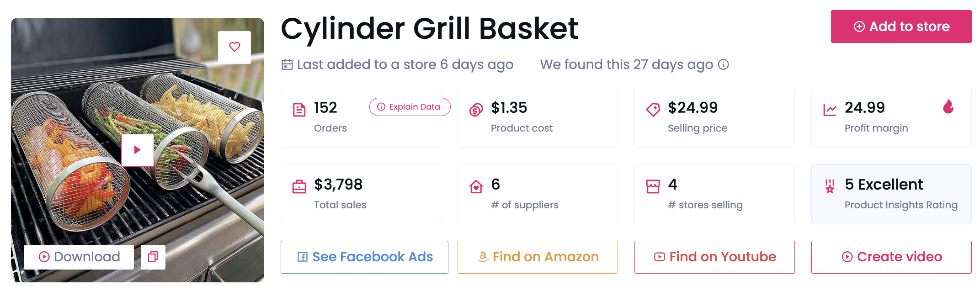
Task: Click the heart favorite icon on image
Action: pos(234,47)
